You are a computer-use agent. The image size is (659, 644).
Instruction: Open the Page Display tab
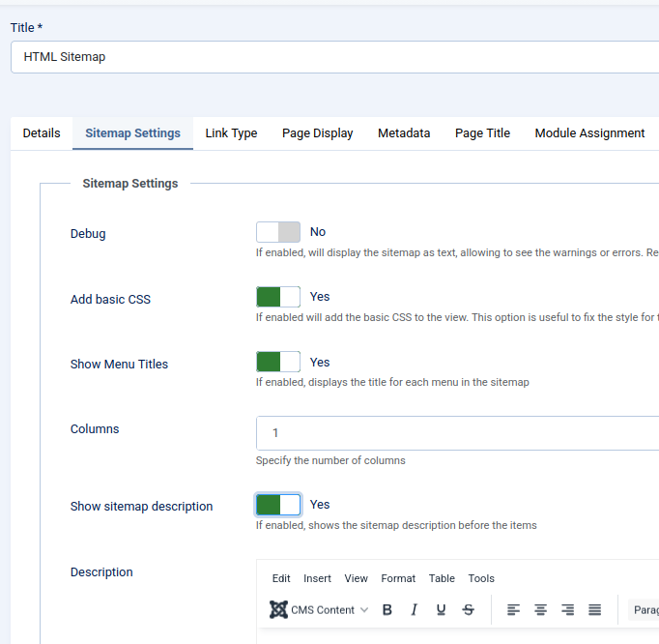point(317,133)
